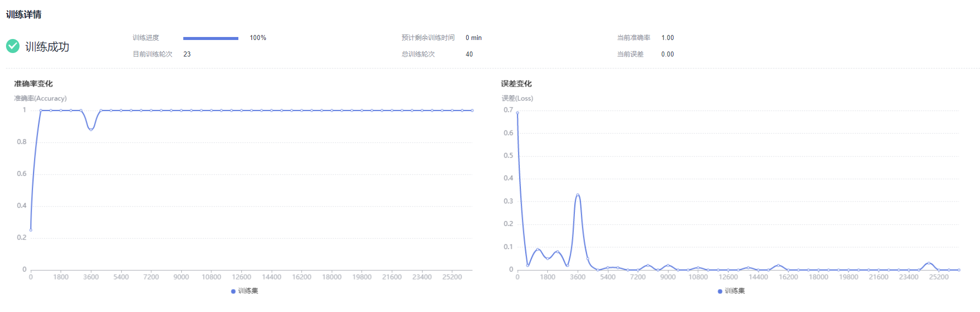Click the current loss value 0.00

point(668,54)
